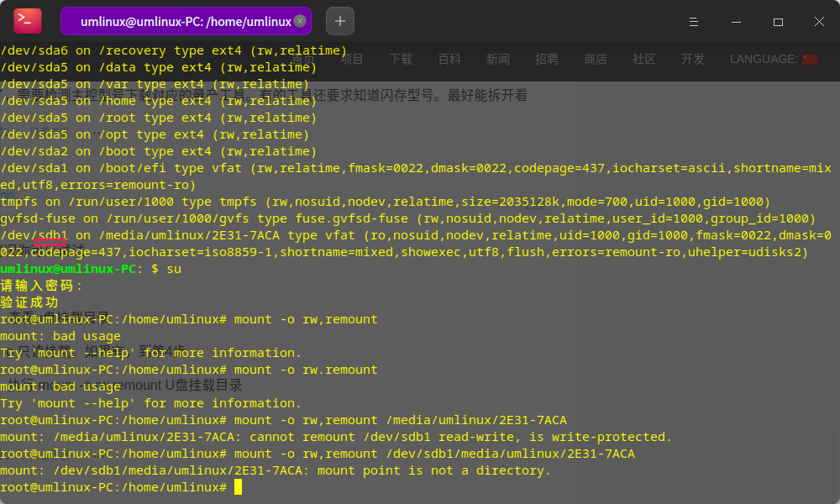Screen dimensions: 840x504
Task: Open the terminal hamburger menu
Action: 694,21
